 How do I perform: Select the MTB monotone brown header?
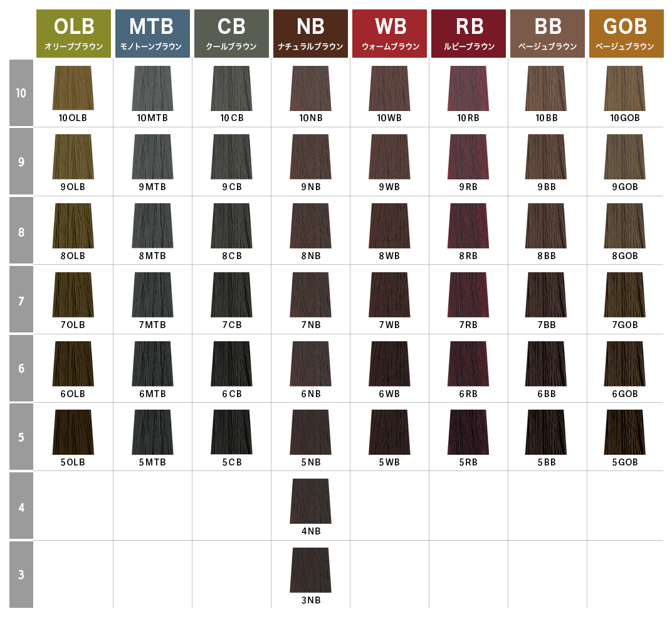[x=152, y=33]
